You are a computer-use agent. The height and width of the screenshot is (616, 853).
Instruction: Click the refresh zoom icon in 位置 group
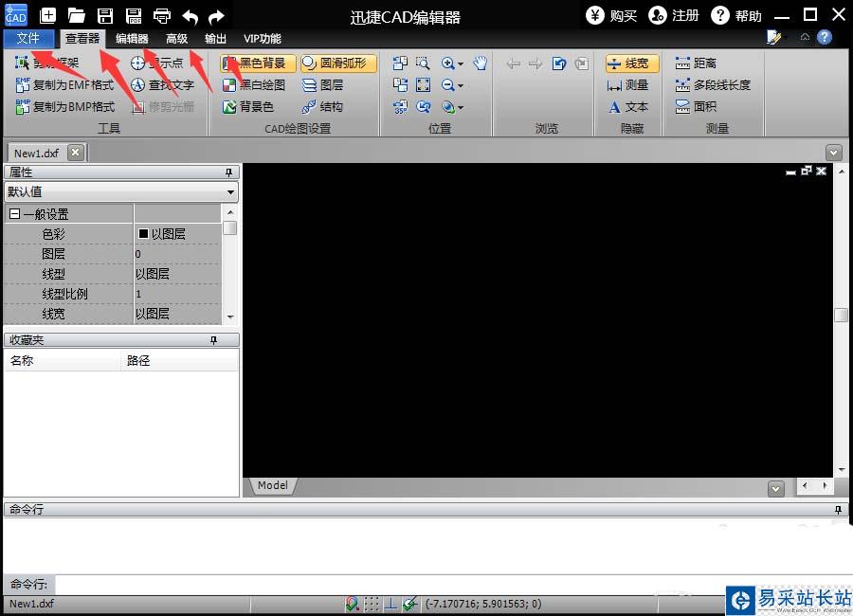(424, 107)
